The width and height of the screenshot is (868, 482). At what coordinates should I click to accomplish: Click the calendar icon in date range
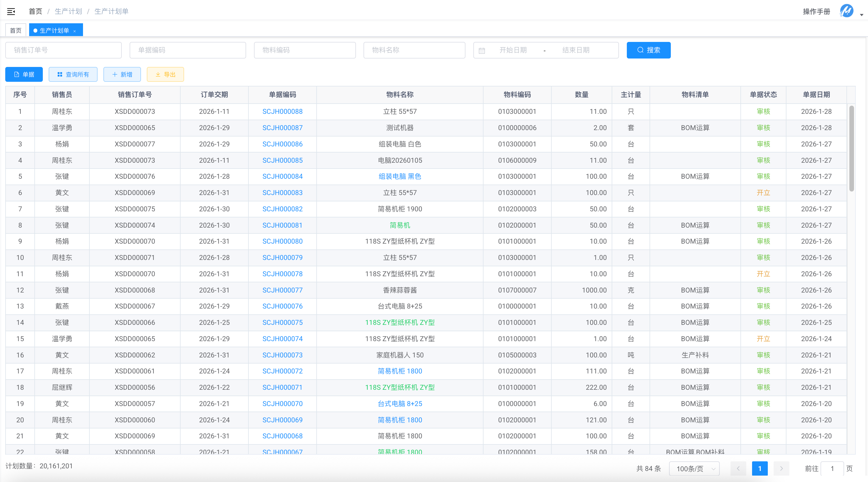[482, 51]
